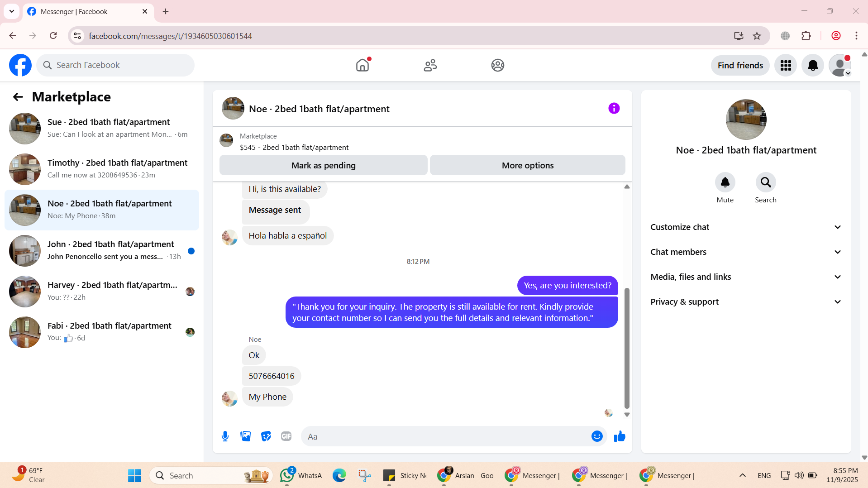Viewport: 868px width, 488px height.
Task: Open Harvey's apartment conversation
Action: (102, 292)
